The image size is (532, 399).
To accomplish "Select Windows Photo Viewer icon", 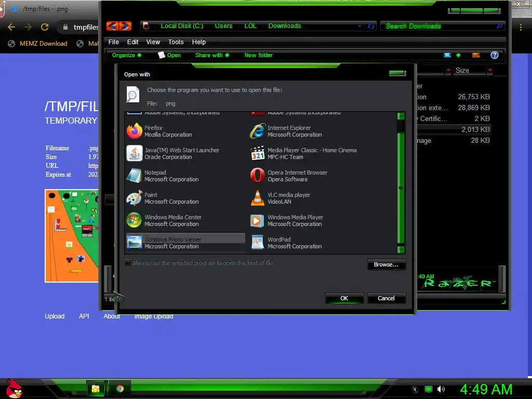I will [x=135, y=243].
